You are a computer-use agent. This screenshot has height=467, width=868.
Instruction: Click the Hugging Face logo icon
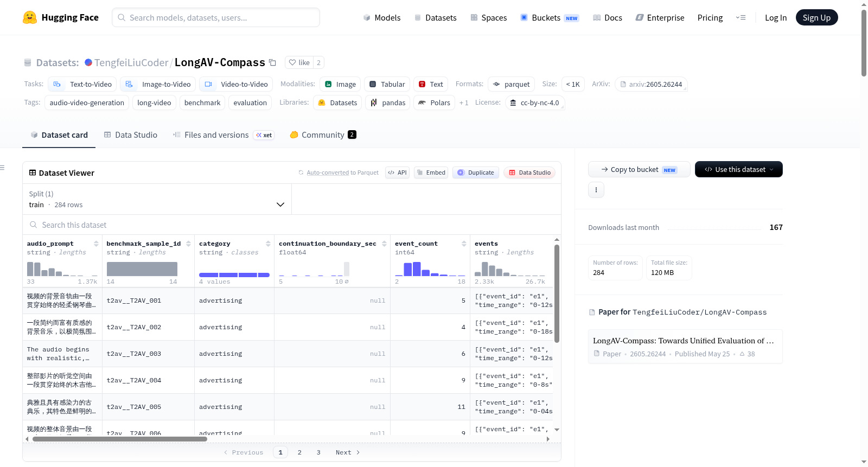pos(30,17)
